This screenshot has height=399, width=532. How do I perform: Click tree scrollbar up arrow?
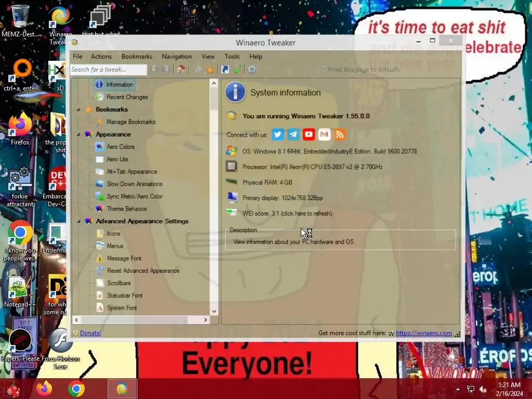pos(214,83)
